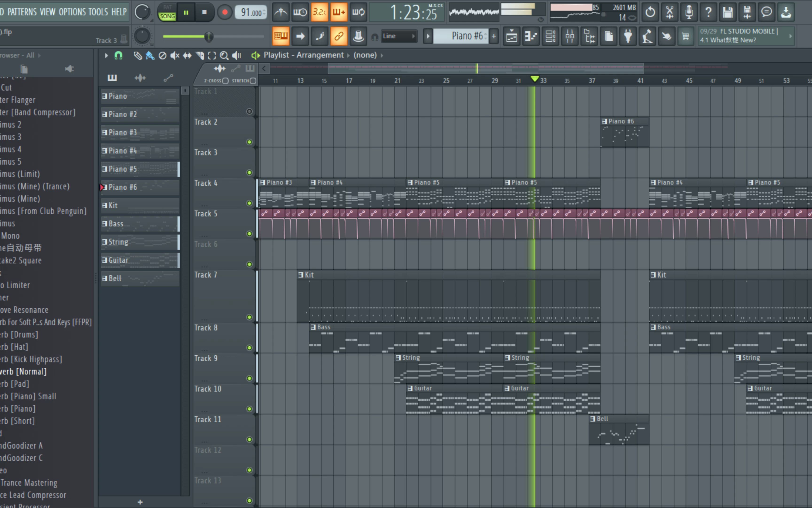This screenshot has width=812, height=508.
Task: Click the song position slider handle
Action: 209,36
